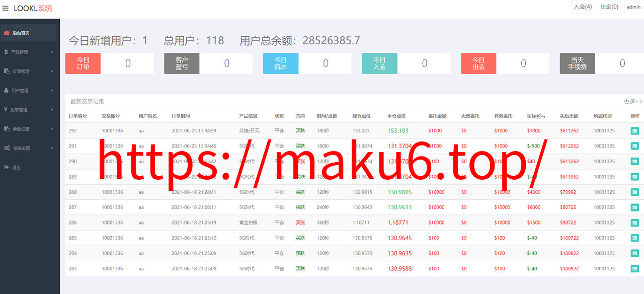Viewport: 644px width, 294px height.
Task: Expand the 系统设置 submenu arrow
Action: click(52, 148)
